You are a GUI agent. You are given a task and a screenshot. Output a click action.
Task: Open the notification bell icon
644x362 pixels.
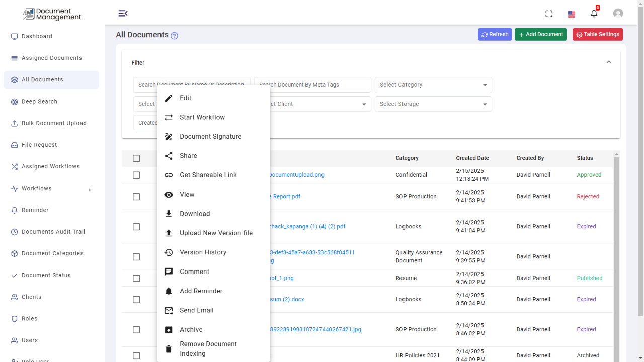point(594,14)
